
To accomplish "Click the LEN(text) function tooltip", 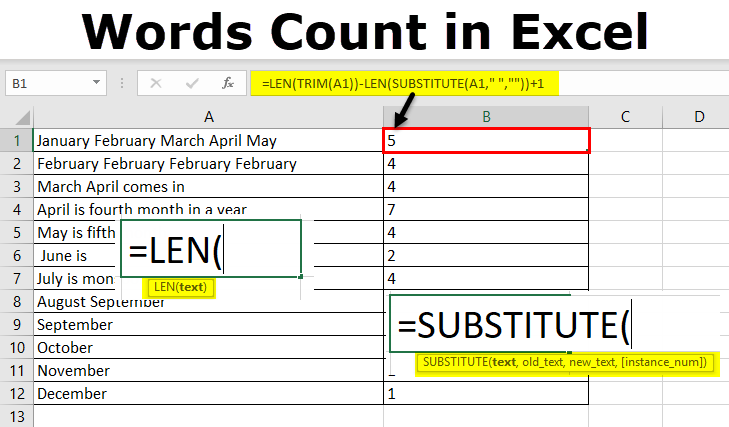I will [x=182, y=288].
